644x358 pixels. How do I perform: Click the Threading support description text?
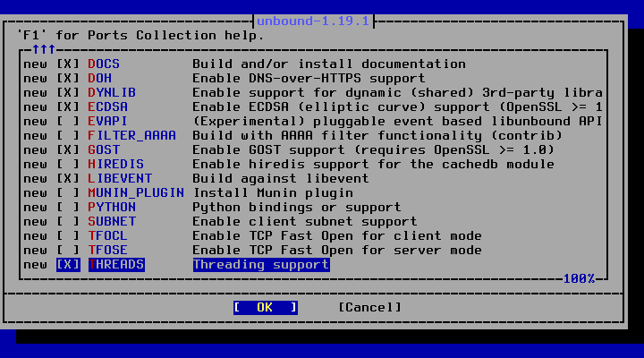coord(261,265)
